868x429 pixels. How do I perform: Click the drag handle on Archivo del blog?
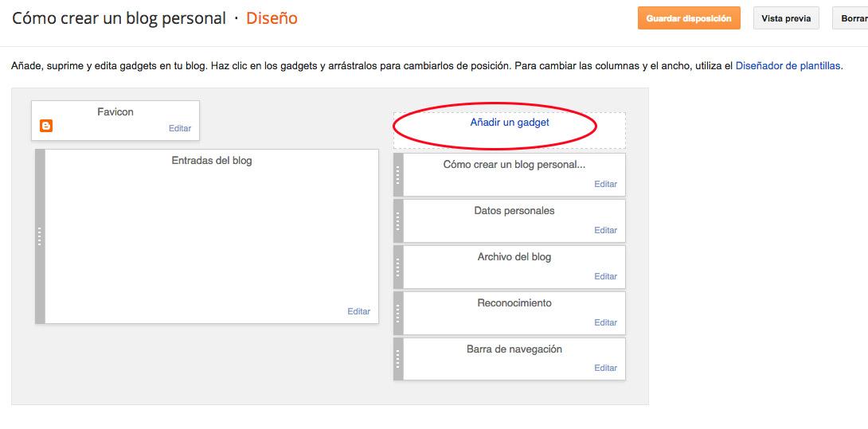coord(398,267)
